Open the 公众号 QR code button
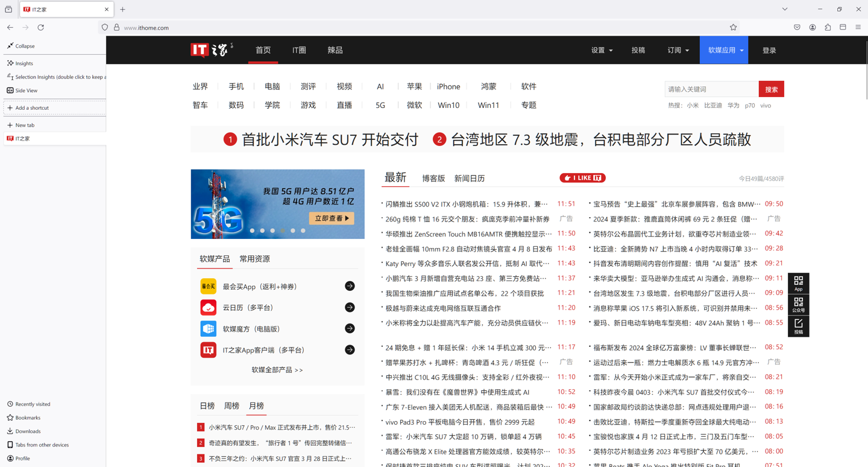The height and width of the screenshot is (467, 868). coord(798,305)
